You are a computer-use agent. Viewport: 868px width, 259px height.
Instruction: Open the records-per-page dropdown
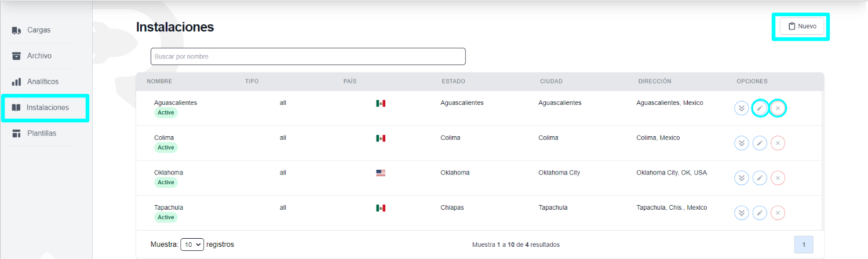(x=192, y=245)
